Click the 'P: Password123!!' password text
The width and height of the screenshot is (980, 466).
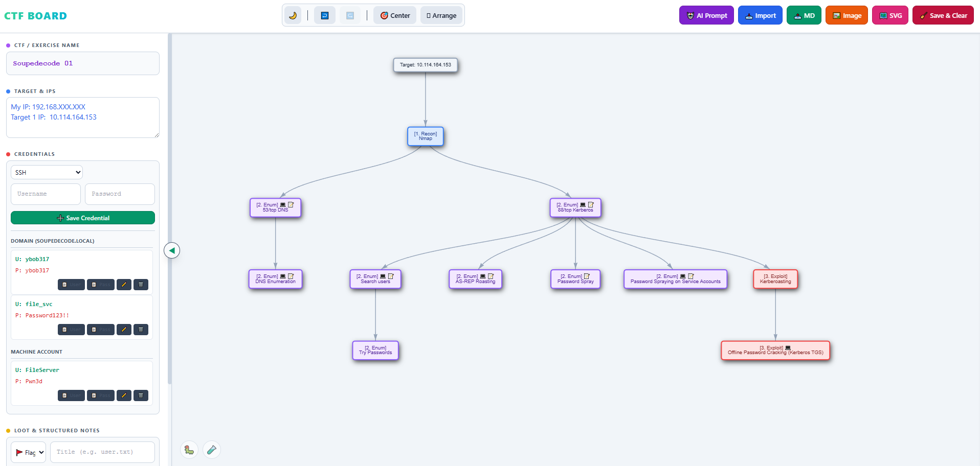(42, 315)
